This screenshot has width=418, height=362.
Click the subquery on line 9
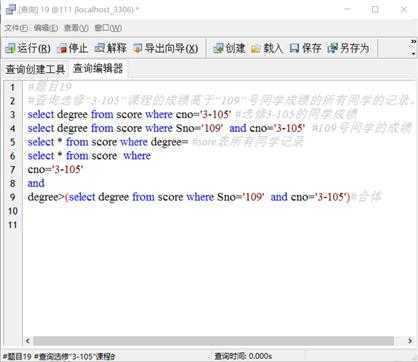coord(207,197)
